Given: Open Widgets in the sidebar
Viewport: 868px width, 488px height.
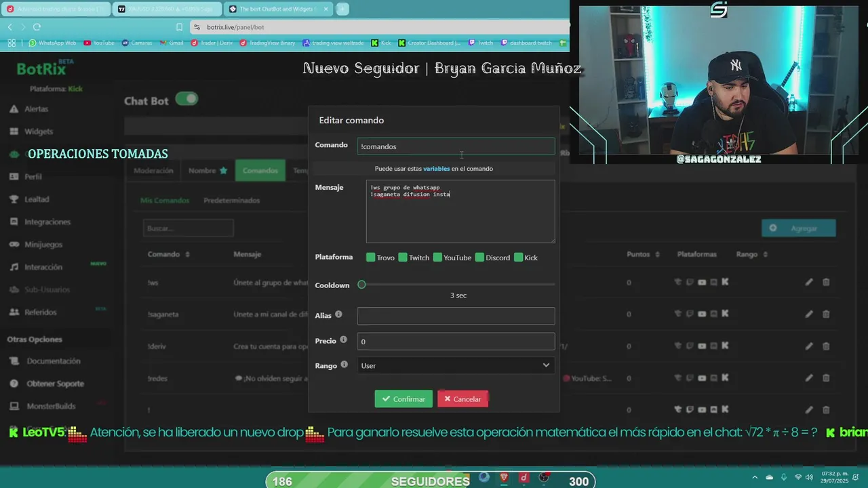Looking at the screenshot, I should (38, 131).
